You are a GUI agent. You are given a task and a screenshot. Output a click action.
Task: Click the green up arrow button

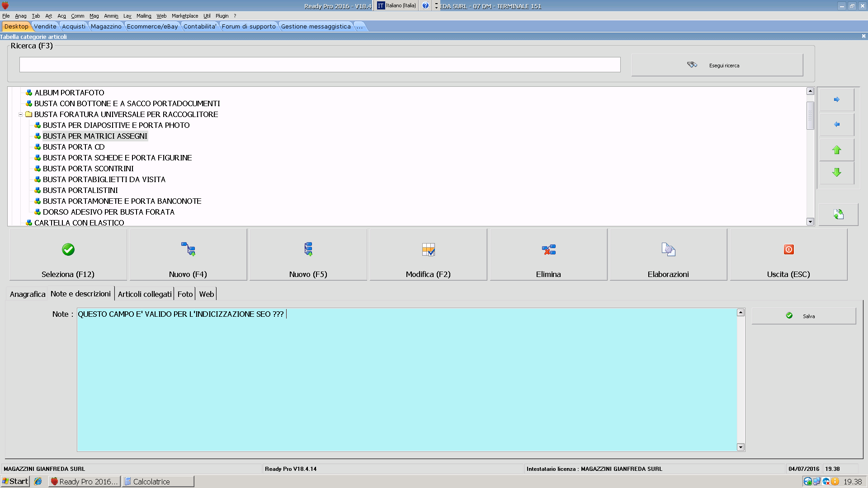836,150
